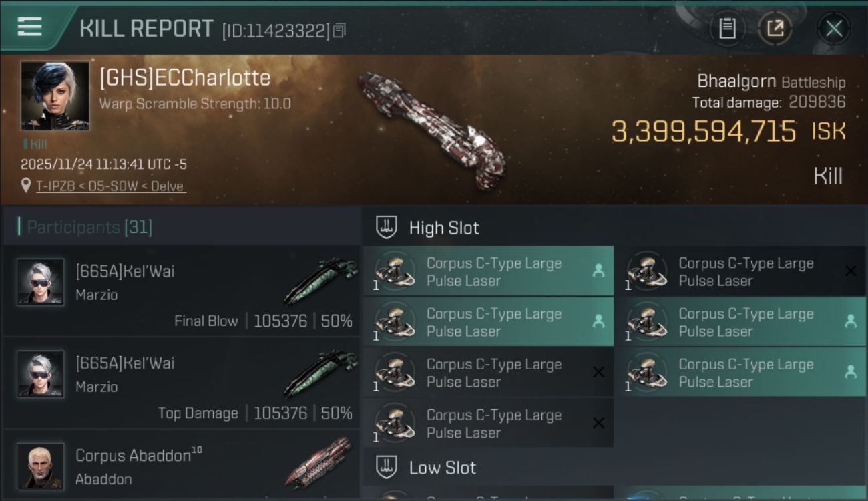Image resolution: width=868 pixels, height=501 pixels.
Task: Select the first Corpus C-Type Pulse Laser module
Action: pos(488,271)
